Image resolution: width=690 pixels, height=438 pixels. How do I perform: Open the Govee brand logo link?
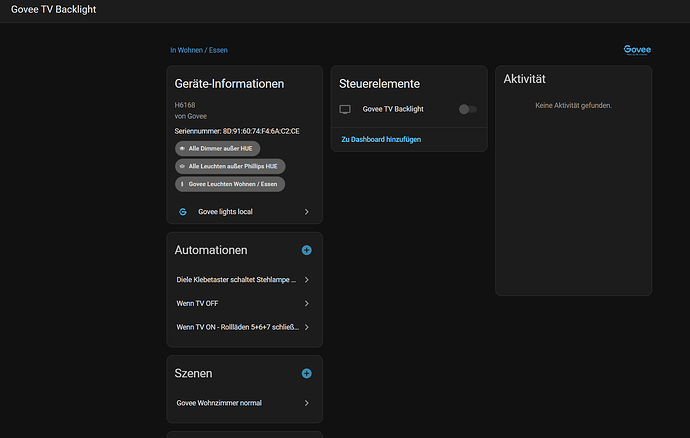637,50
